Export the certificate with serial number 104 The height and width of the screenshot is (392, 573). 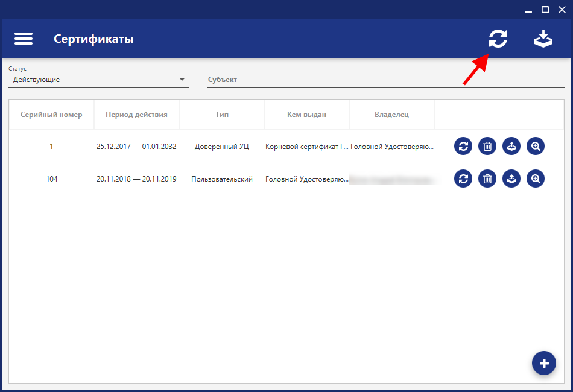click(x=511, y=179)
